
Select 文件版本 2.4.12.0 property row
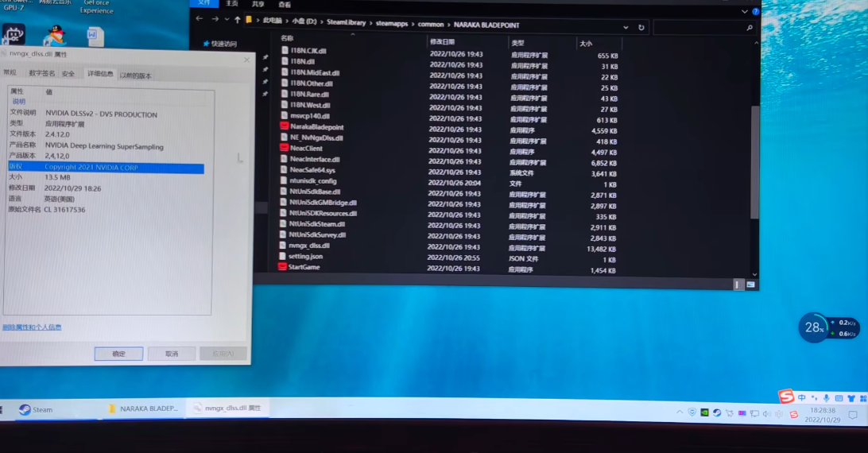click(107, 134)
